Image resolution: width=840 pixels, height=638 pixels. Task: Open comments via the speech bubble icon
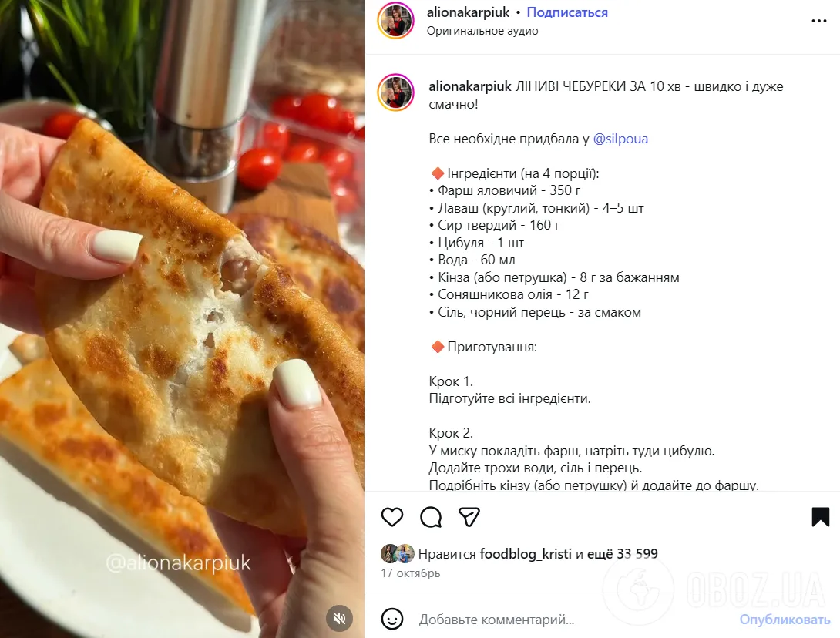click(431, 517)
